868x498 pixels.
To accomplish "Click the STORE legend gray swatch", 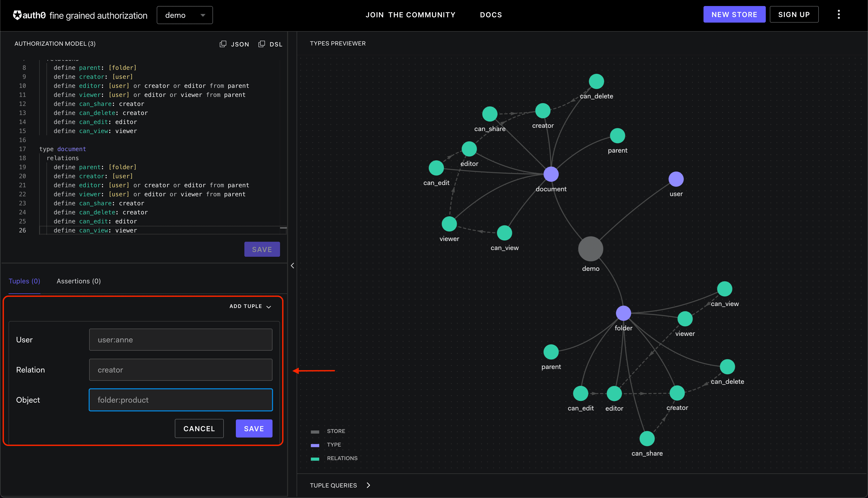I will click(315, 432).
